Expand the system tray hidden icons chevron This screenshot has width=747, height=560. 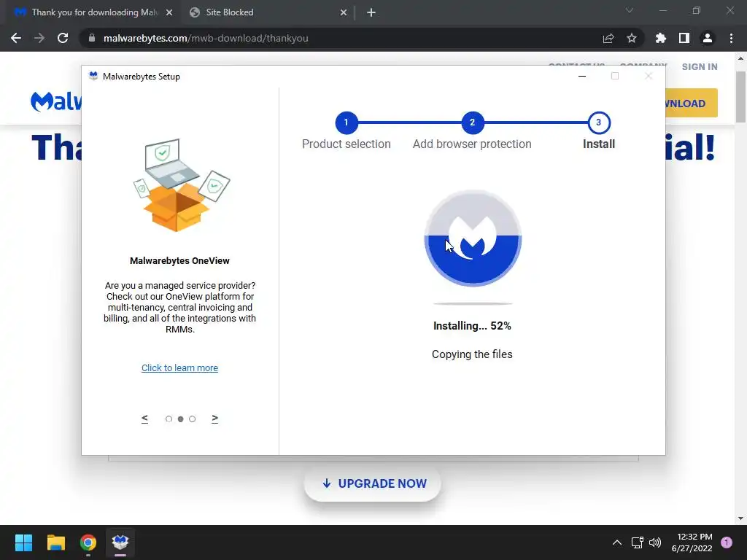616,542
